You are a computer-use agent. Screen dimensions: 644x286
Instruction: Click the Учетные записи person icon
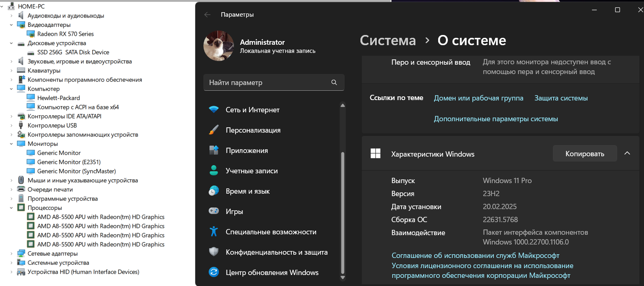pyautogui.click(x=214, y=171)
